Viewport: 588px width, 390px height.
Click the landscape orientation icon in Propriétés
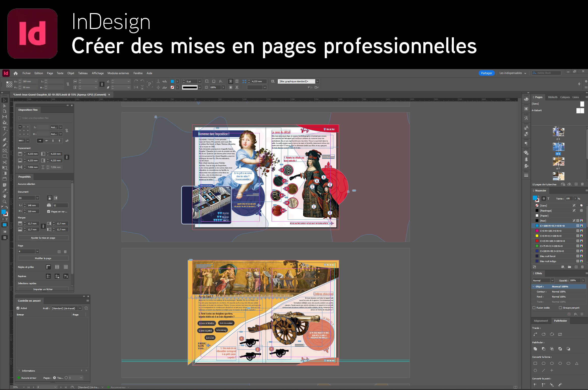click(x=56, y=198)
